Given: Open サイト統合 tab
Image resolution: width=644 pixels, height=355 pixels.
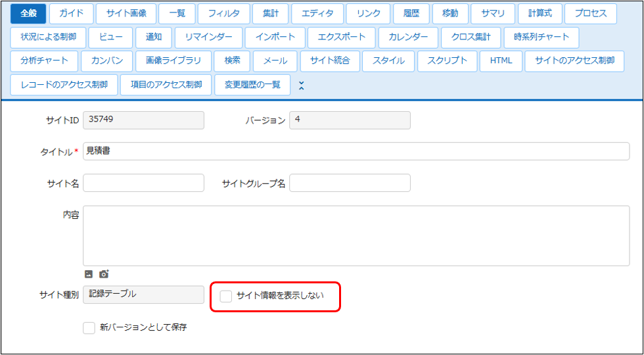Looking at the screenshot, I should click(330, 60).
